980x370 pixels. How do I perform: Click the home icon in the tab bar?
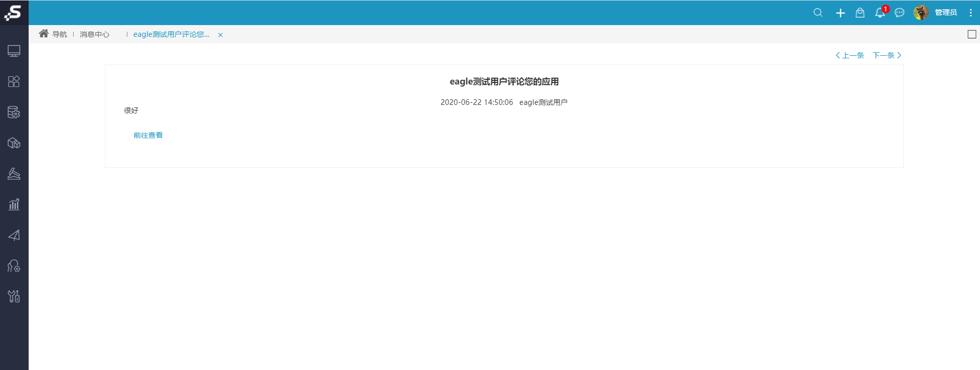(43, 34)
